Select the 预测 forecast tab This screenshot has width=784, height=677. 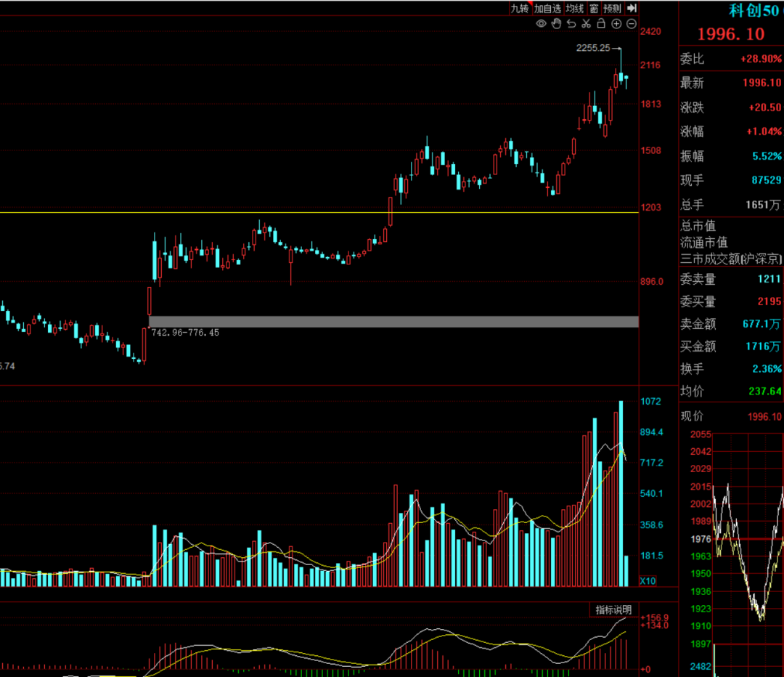[612, 8]
